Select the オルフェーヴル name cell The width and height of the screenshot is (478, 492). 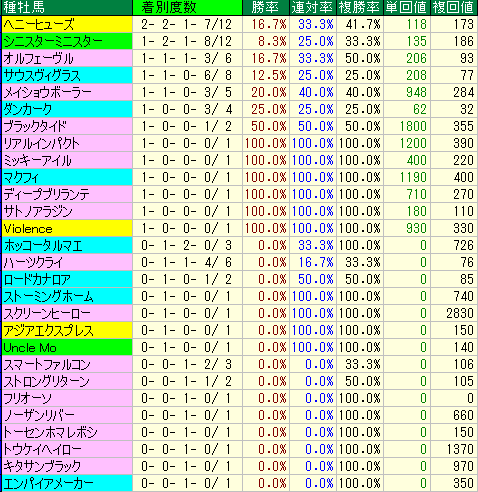tap(67, 58)
